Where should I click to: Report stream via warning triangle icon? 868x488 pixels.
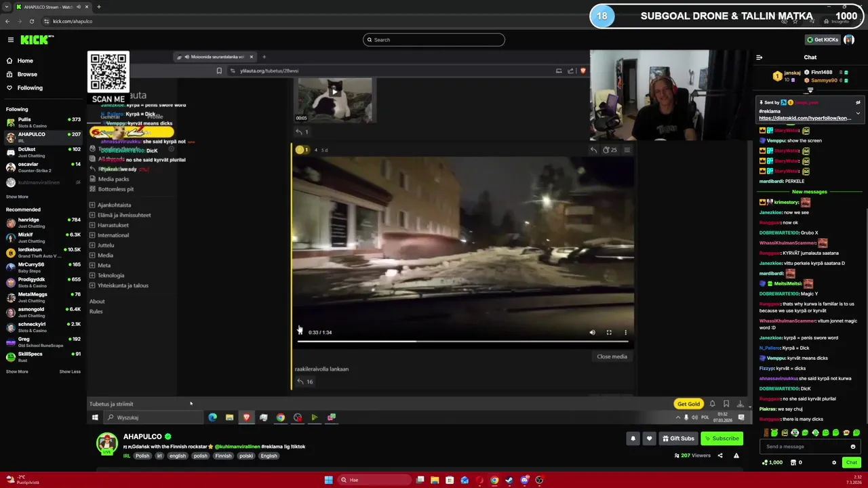tap(736, 455)
